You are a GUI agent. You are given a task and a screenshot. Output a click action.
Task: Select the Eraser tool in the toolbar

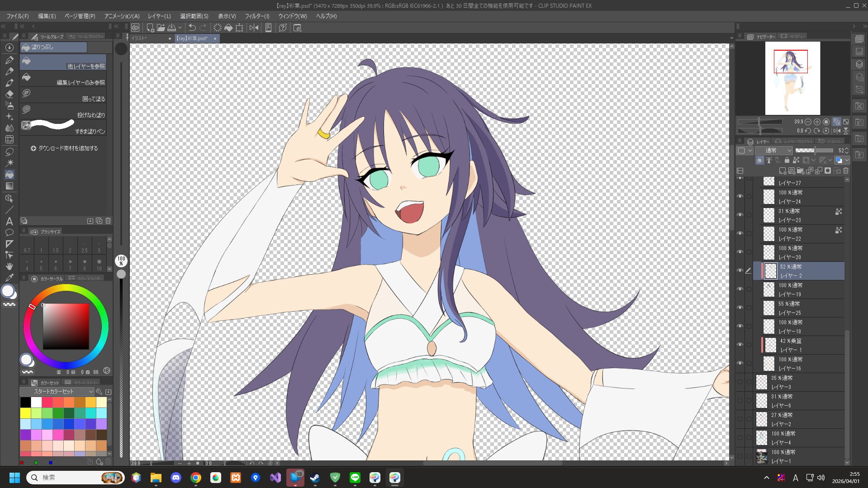(9, 94)
